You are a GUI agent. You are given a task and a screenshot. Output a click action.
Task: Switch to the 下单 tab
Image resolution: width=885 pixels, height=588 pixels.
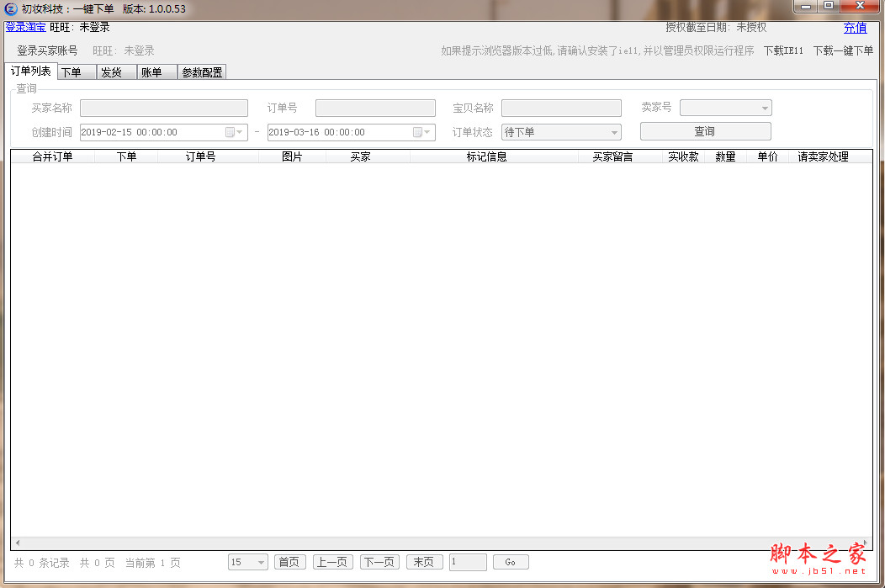pos(75,72)
